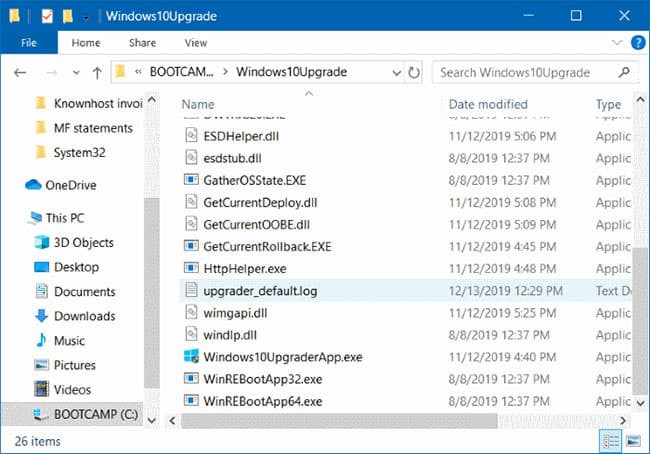
Task: Click the navigation pane scroll down arrow
Action: point(152,420)
